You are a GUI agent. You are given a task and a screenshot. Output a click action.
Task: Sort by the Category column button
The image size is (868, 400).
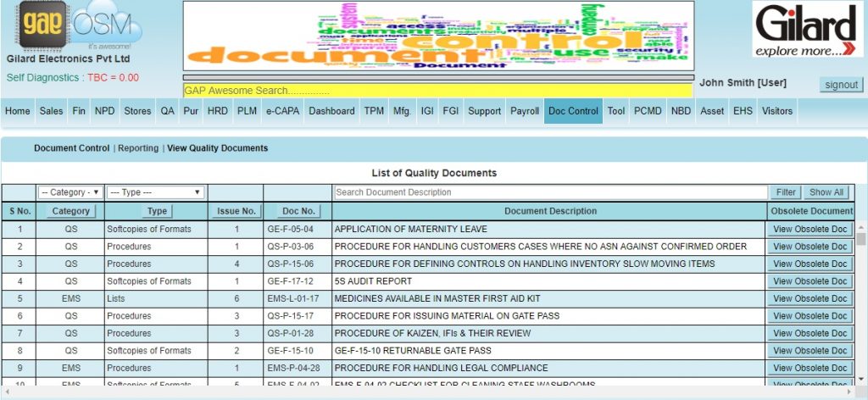71,211
